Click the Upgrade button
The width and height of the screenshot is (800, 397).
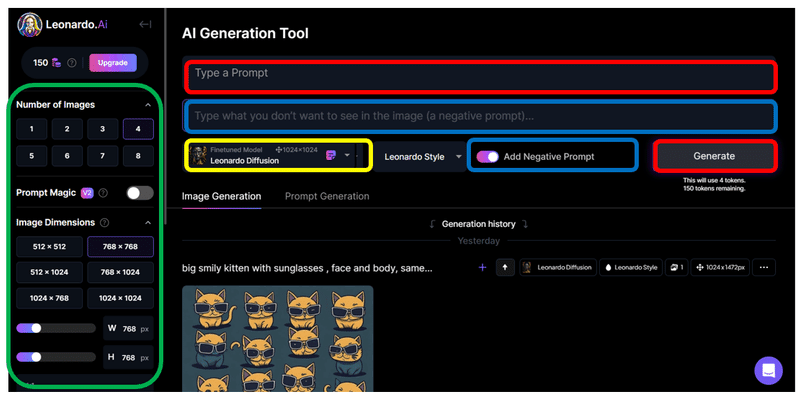[113, 63]
